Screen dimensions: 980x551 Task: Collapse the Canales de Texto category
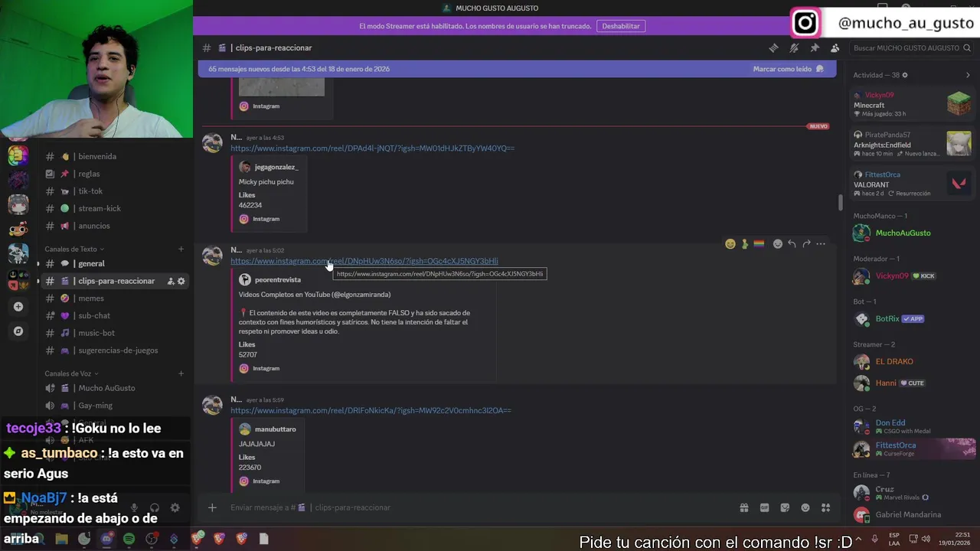click(74, 249)
